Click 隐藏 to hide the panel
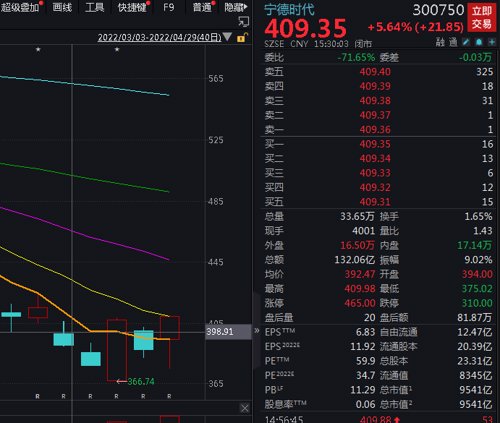The height and width of the screenshot is (423, 500). [x=236, y=7]
